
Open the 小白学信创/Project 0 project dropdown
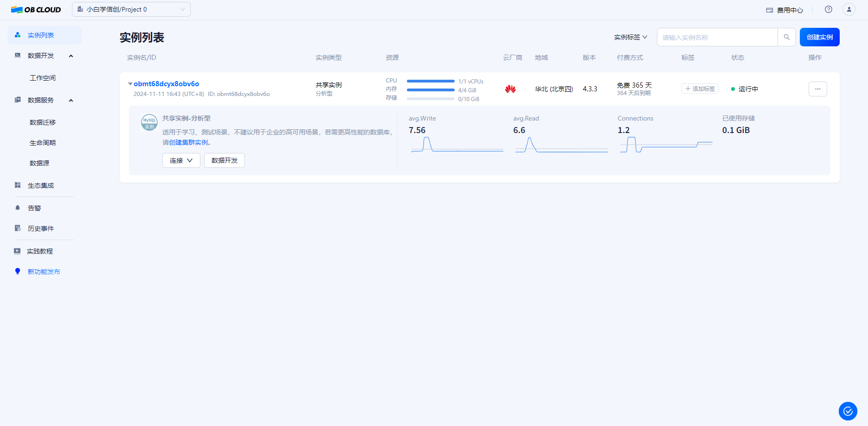pos(131,9)
